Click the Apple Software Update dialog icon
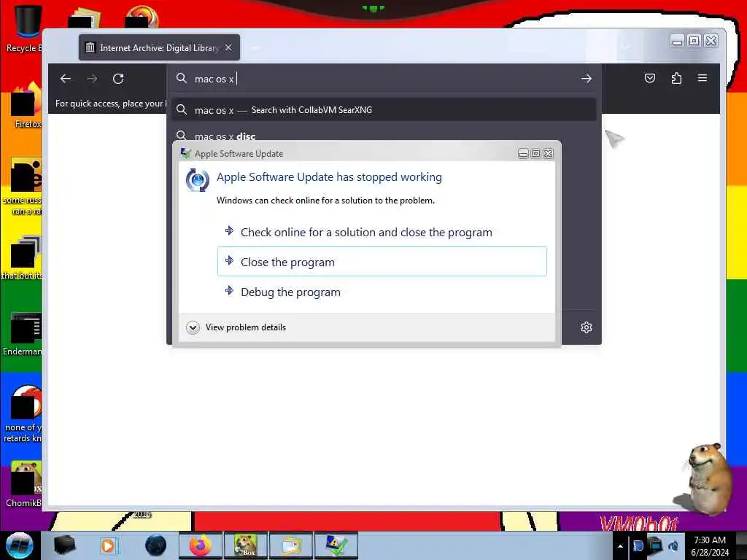The width and height of the screenshot is (747, 560). pos(197,180)
